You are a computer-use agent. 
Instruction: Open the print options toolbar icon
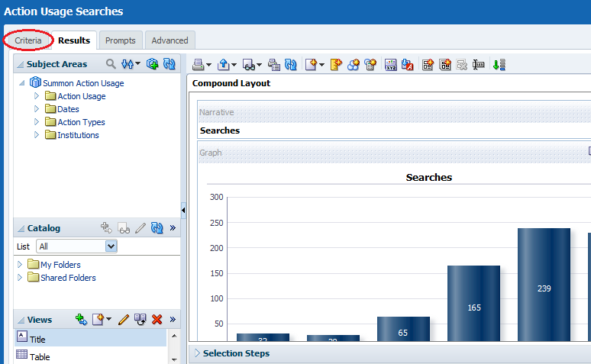coord(199,65)
